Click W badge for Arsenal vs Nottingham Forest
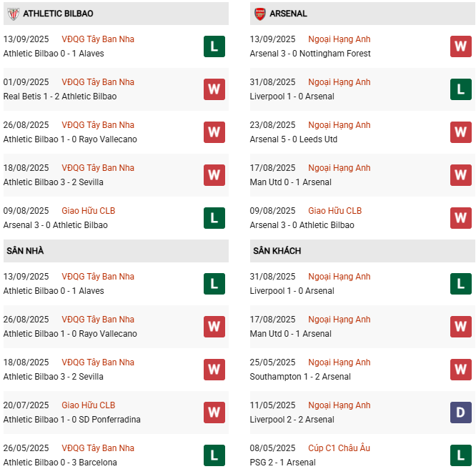Image resolution: width=476 pixels, height=474 pixels. click(460, 46)
